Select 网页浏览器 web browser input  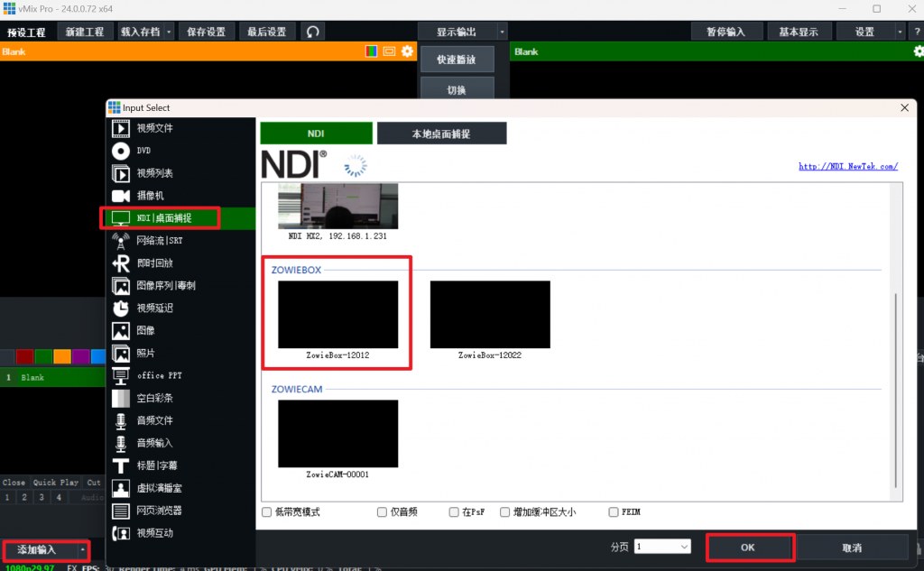(180, 511)
